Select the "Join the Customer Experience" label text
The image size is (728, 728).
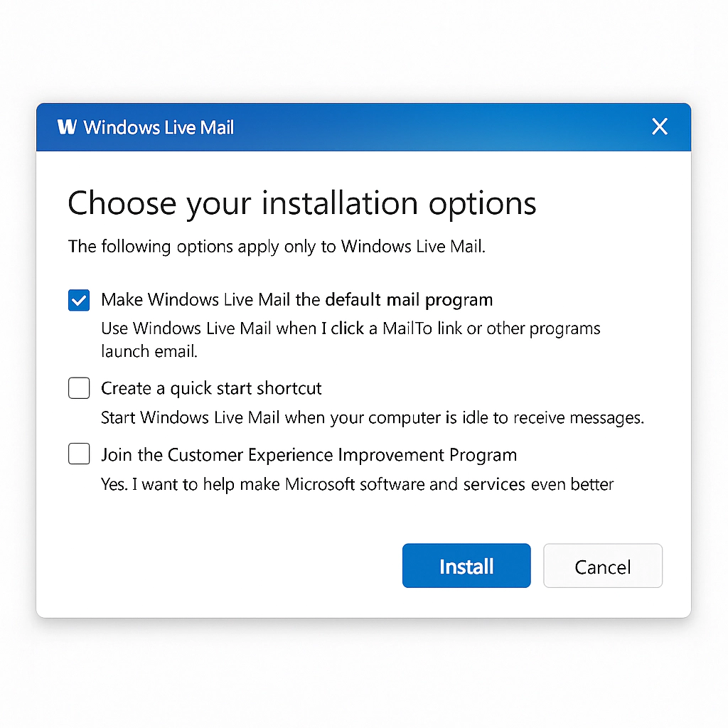pyautogui.click(x=309, y=454)
